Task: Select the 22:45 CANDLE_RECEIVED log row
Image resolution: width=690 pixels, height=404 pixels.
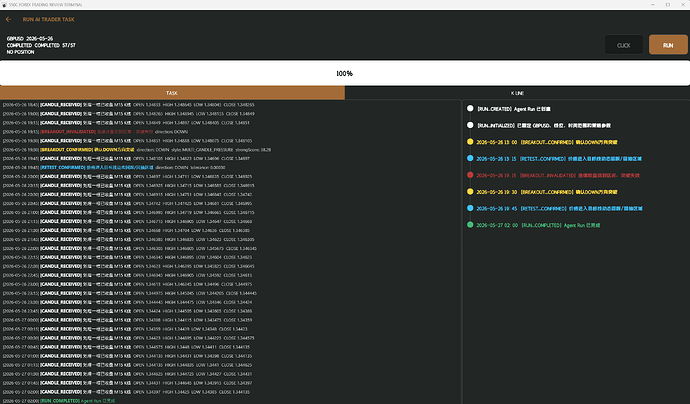Action: [128, 275]
